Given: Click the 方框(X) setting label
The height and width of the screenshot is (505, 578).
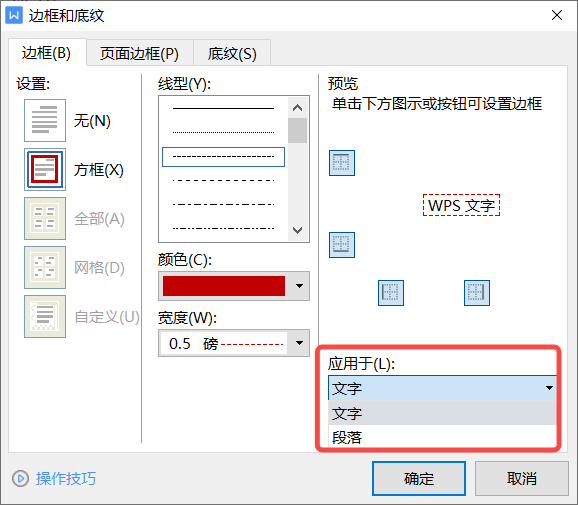Looking at the screenshot, I should [x=99, y=170].
